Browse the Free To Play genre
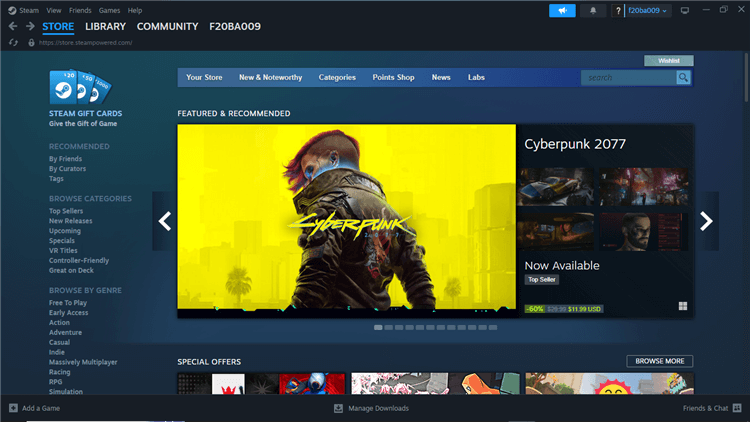 pyautogui.click(x=68, y=303)
